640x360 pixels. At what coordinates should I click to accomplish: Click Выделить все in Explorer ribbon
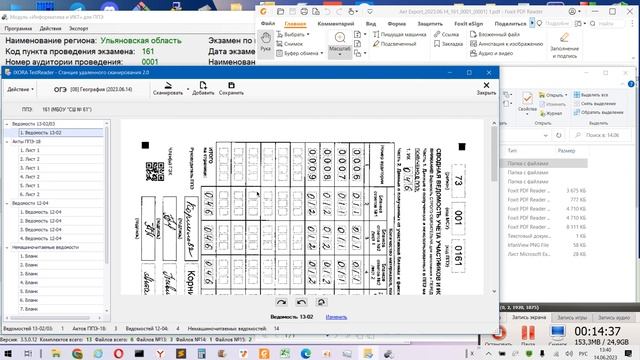[591, 95]
